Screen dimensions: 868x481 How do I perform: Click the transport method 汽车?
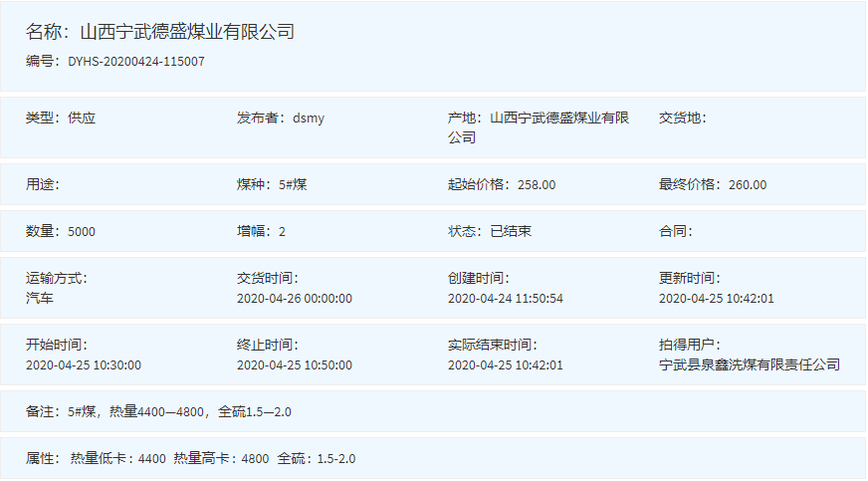tap(40, 298)
